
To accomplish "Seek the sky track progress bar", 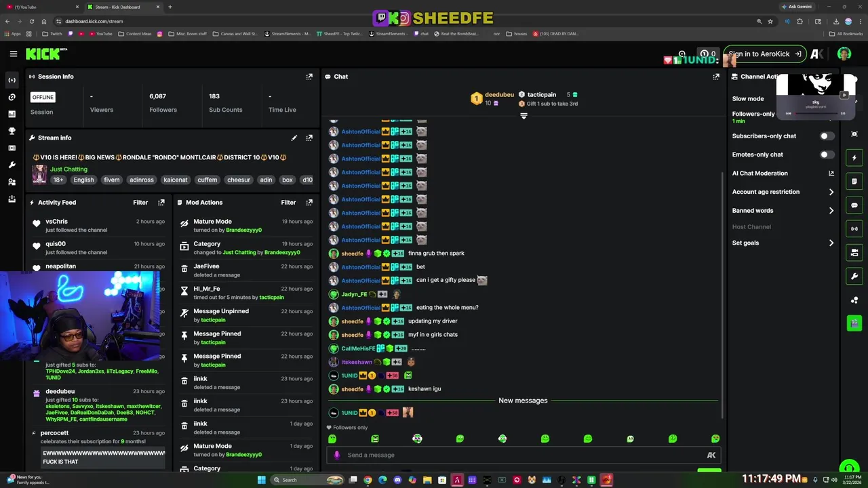I will (x=816, y=113).
